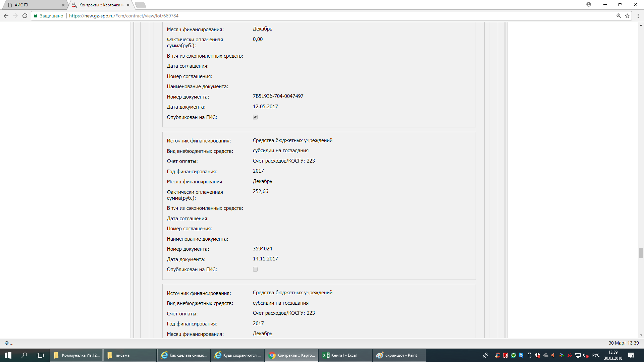Open the network connection tray icon
644x362 pixels.
point(578,355)
